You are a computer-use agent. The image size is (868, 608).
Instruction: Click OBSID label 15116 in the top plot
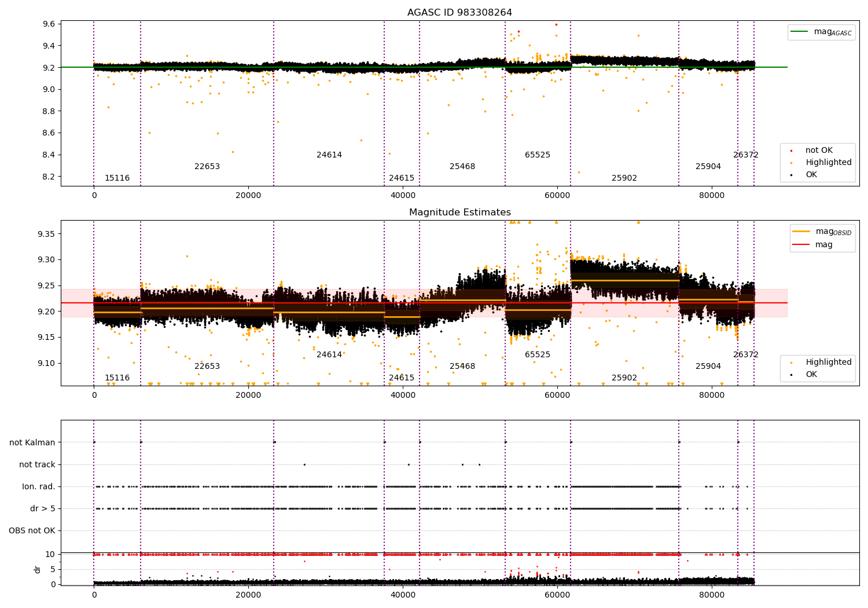click(x=117, y=178)
